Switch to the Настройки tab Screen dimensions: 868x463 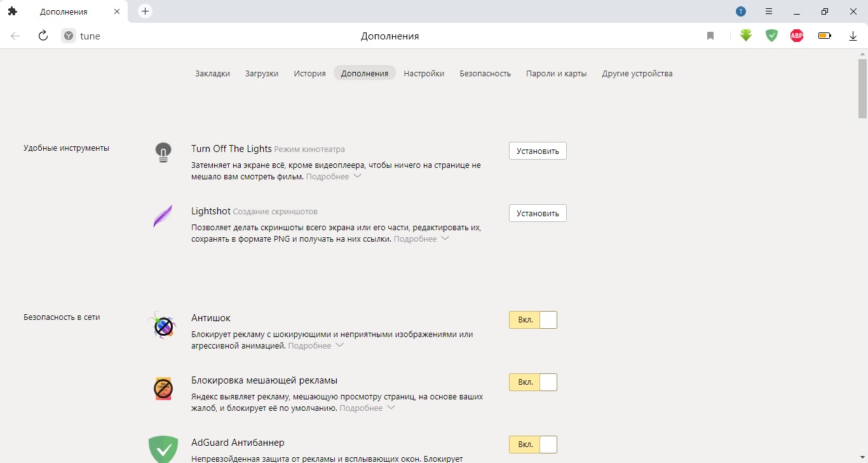[x=424, y=73]
